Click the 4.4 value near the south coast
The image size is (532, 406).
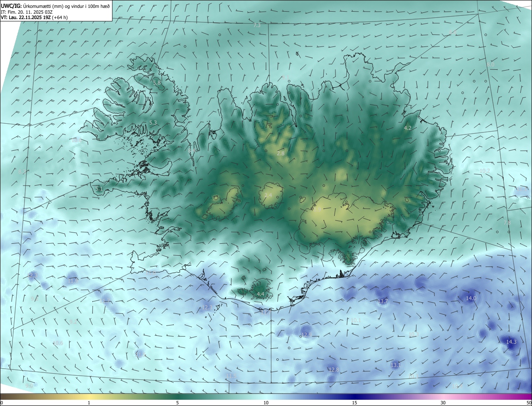point(261,294)
